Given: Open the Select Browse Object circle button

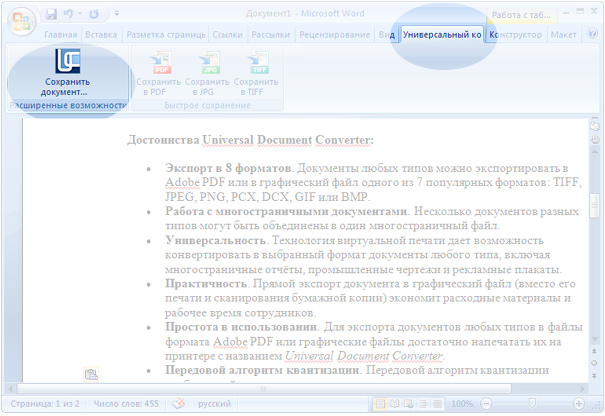Looking at the screenshot, I should click(x=595, y=363).
